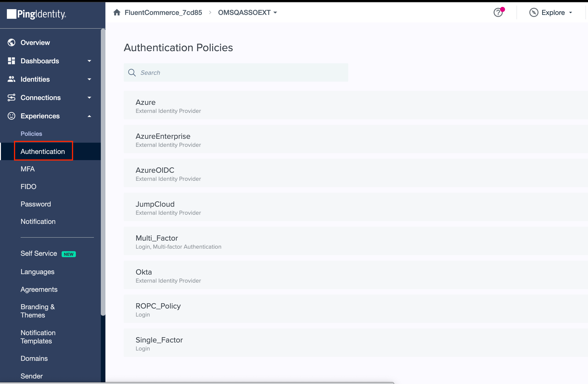Go to Branding & Themes
Image resolution: width=588 pixels, height=384 pixels.
[38, 311]
